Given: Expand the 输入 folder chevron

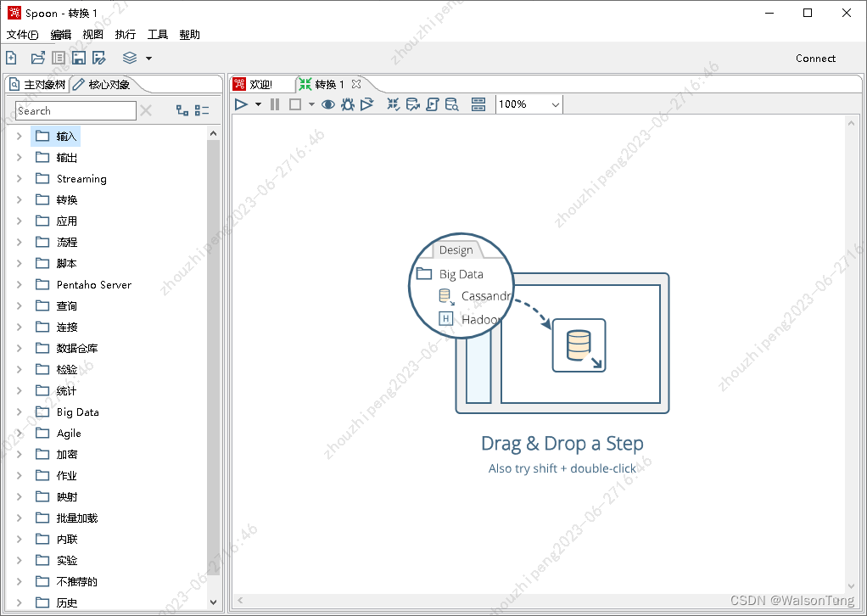Looking at the screenshot, I should point(20,136).
